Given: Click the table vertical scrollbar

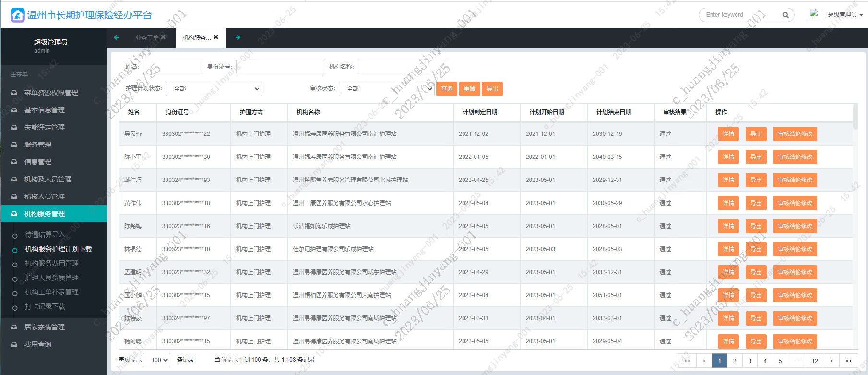Looking at the screenshot, I should coord(856,116).
